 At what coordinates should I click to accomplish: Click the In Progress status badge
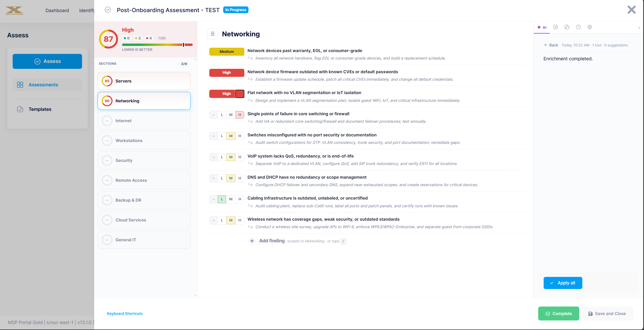[236, 10]
